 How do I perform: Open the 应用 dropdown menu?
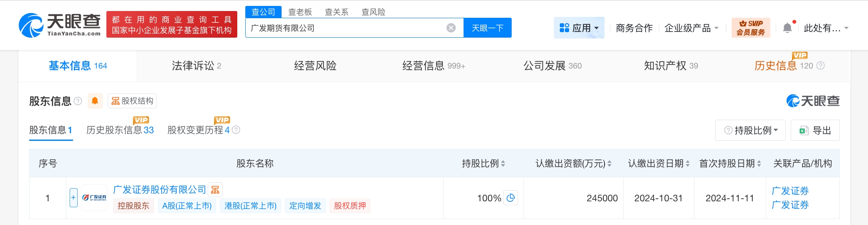579,28
